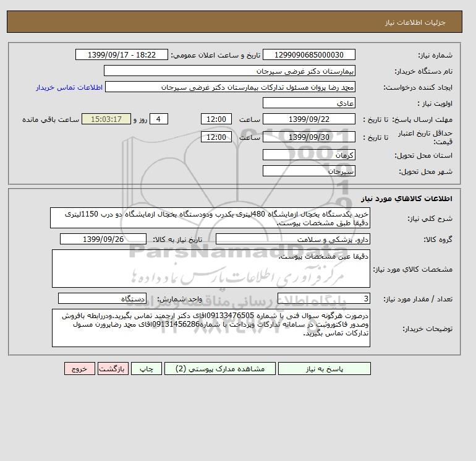Click buyer name field بیمارستان دکتر غرضی سیرجان
The width and height of the screenshot is (476, 461).
229,71
